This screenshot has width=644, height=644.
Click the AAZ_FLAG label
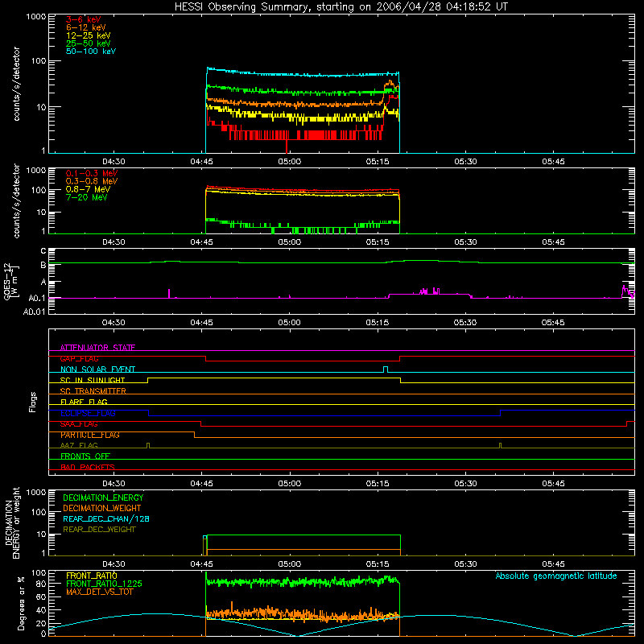coord(79,445)
